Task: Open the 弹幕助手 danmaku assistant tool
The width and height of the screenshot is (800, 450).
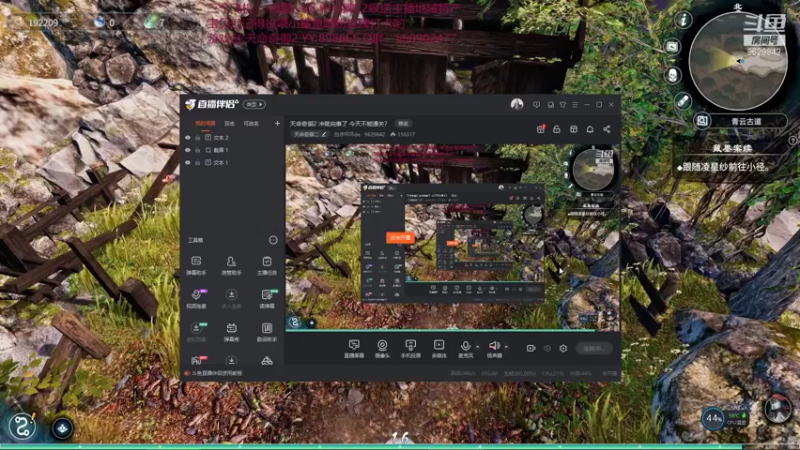Action: tap(196, 265)
